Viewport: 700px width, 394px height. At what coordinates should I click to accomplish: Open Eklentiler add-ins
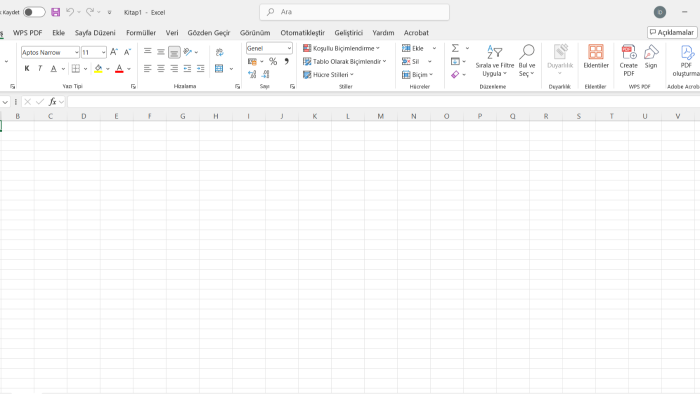click(x=596, y=57)
